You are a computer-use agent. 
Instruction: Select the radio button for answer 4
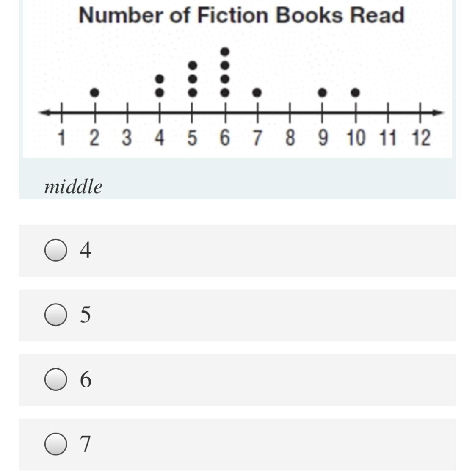coord(56,250)
